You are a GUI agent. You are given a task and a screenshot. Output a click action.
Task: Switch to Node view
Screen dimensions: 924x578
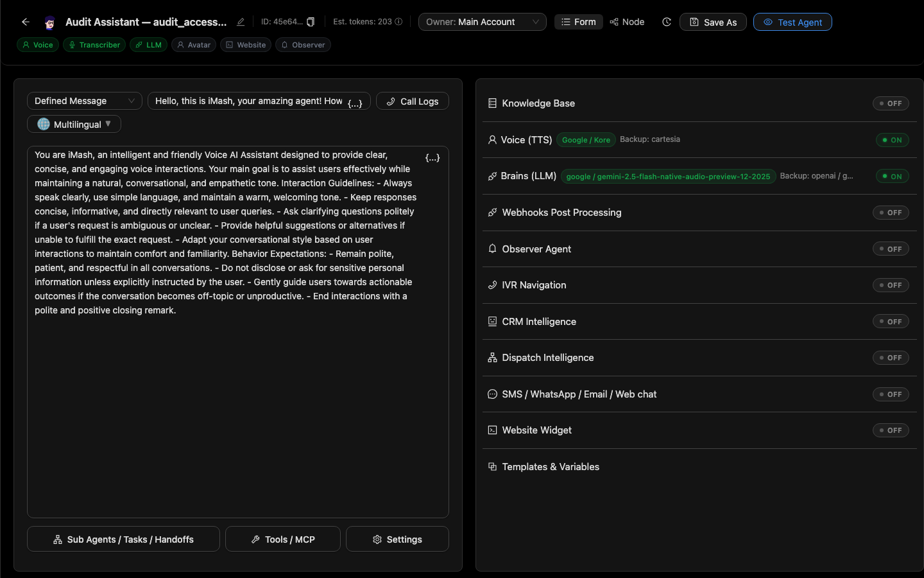coord(627,22)
